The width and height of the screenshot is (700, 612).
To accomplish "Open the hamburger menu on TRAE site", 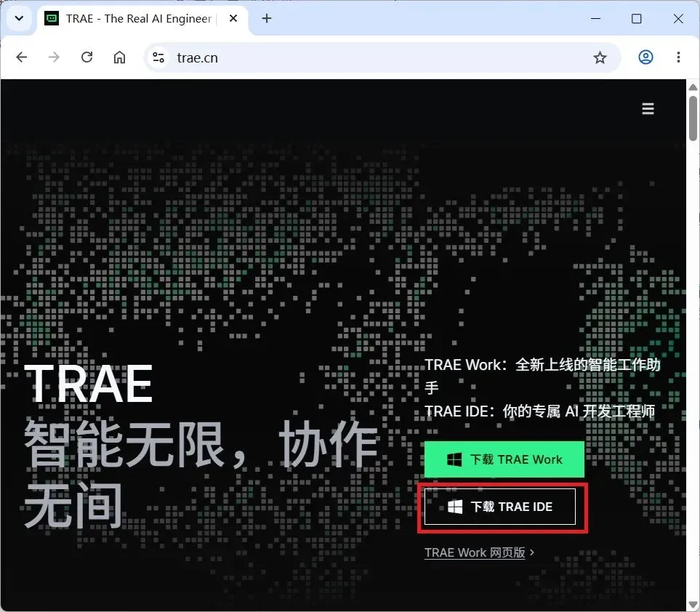I will (x=648, y=108).
